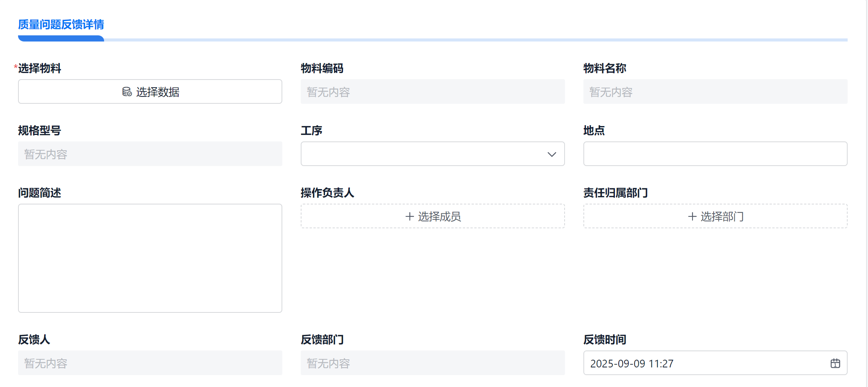The image size is (868, 387).
Task: Click 选择部门 to add department
Action: [x=716, y=216]
